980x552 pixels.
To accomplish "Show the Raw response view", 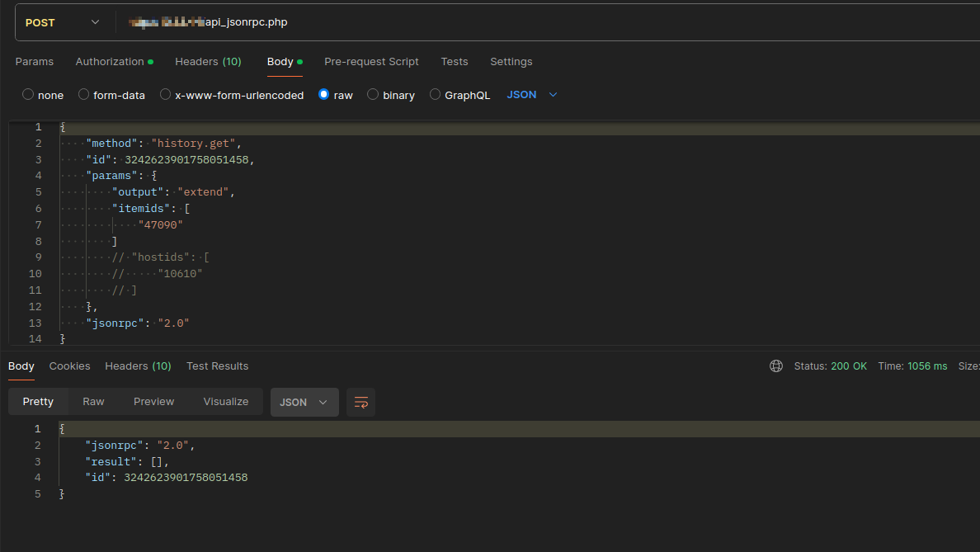I will 93,402.
